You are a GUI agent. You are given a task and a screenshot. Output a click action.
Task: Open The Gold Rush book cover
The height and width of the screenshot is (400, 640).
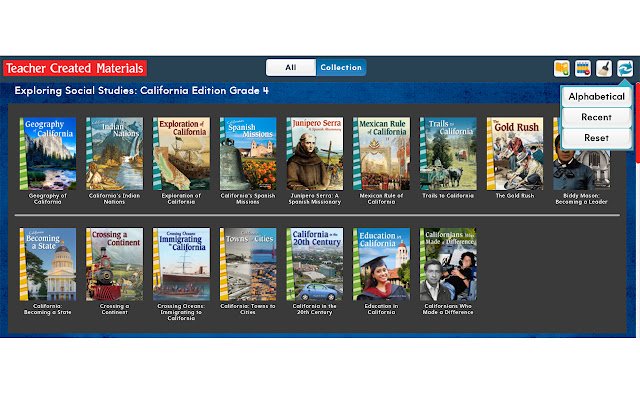point(515,153)
